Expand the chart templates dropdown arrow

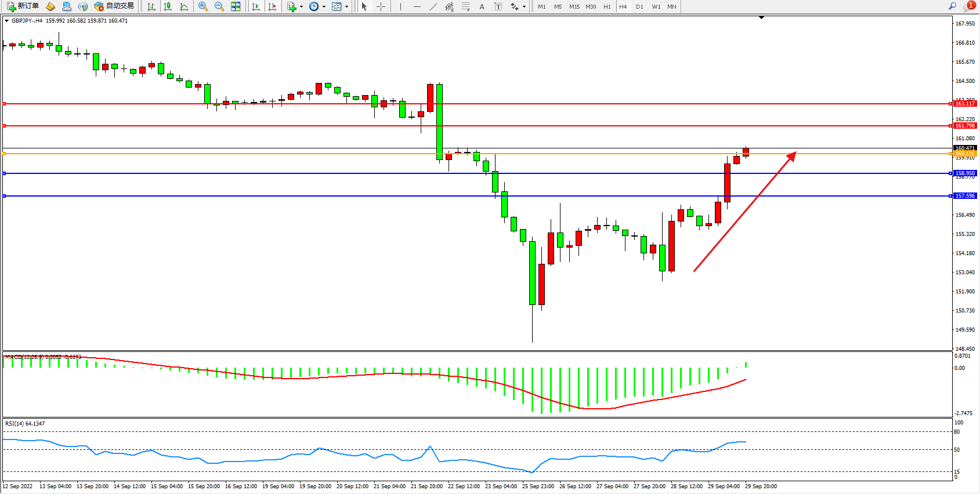pyautogui.click(x=346, y=7)
